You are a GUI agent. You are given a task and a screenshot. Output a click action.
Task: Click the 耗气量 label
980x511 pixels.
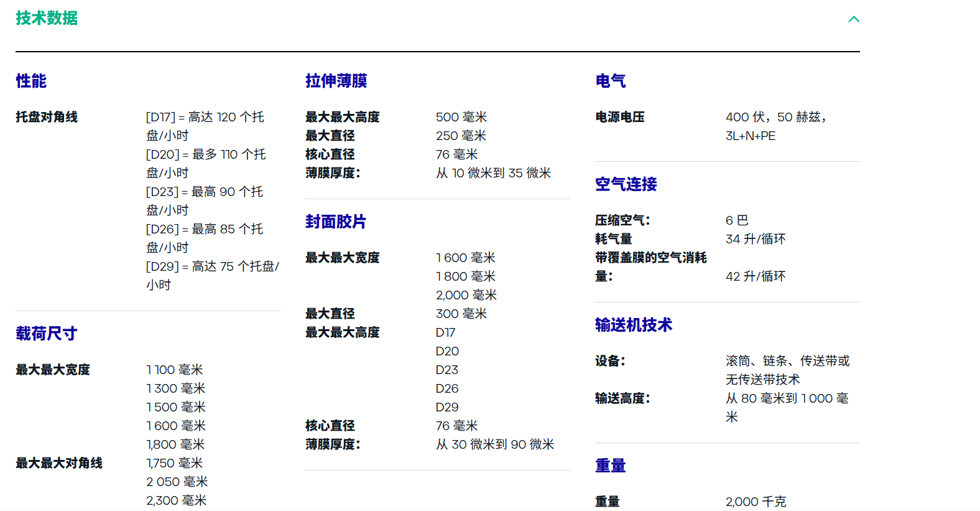tap(613, 239)
